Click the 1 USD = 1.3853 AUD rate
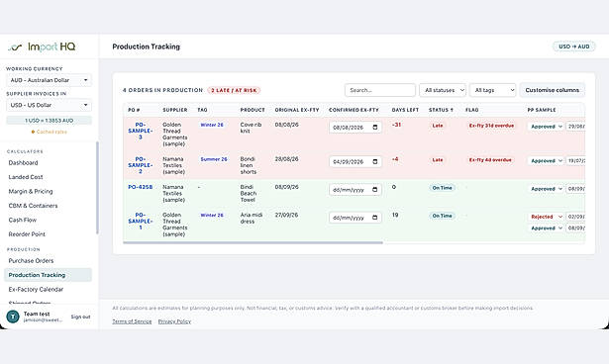This screenshot has height=364, width=609. (x=49, y=121)
